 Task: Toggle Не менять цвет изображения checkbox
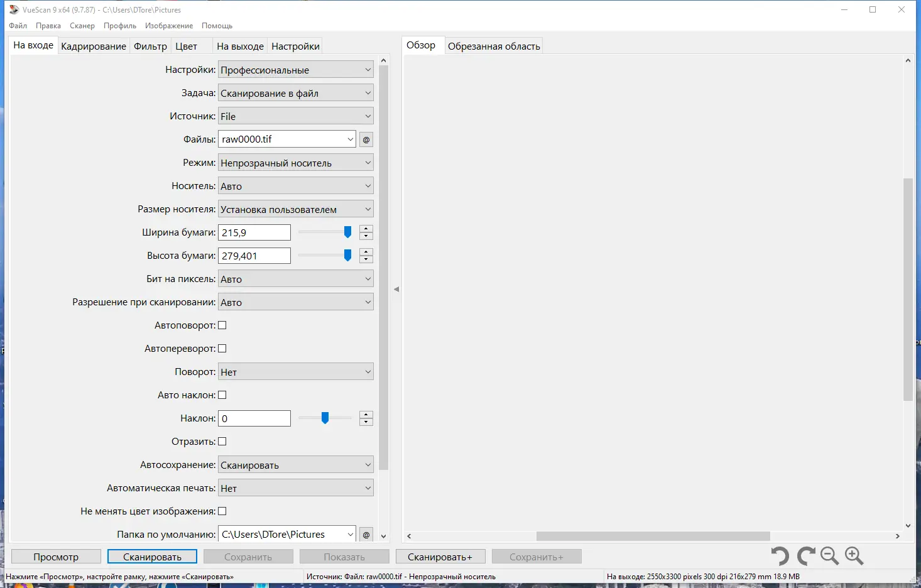coord(222,511)
